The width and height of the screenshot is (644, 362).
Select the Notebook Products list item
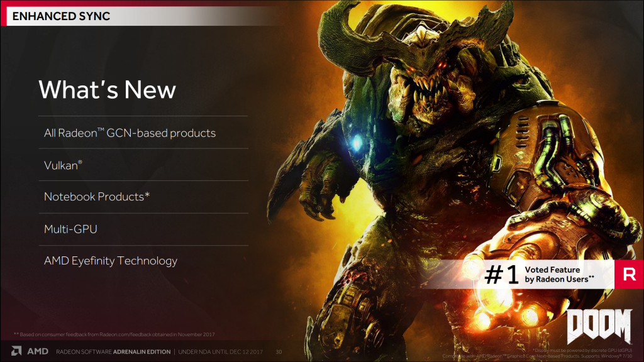(97, 197)
